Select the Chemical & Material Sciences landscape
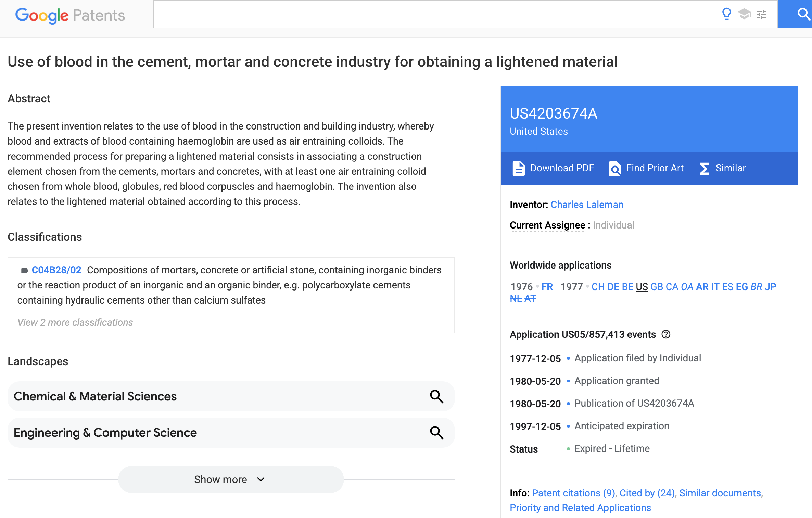This screenshot has height=518, width=812. click(x=231, y=396)
